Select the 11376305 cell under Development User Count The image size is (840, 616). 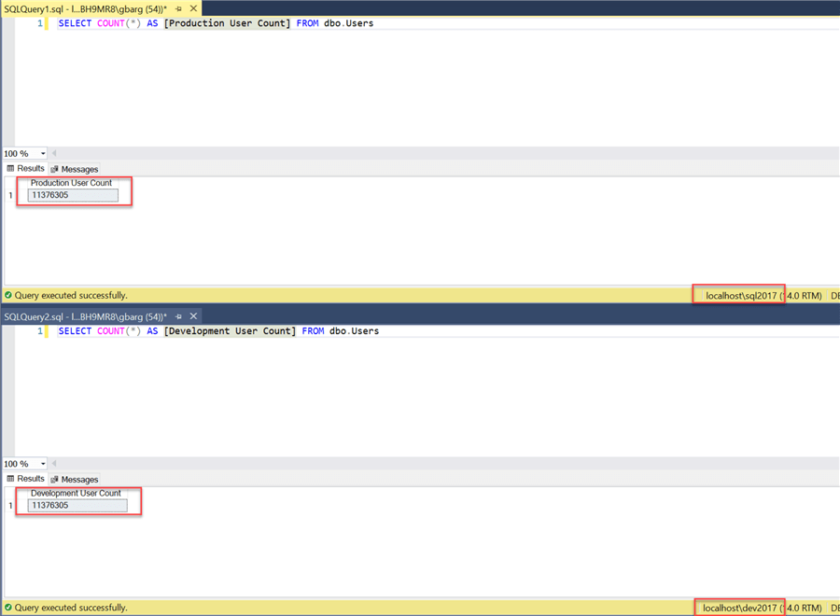[77, 506]
